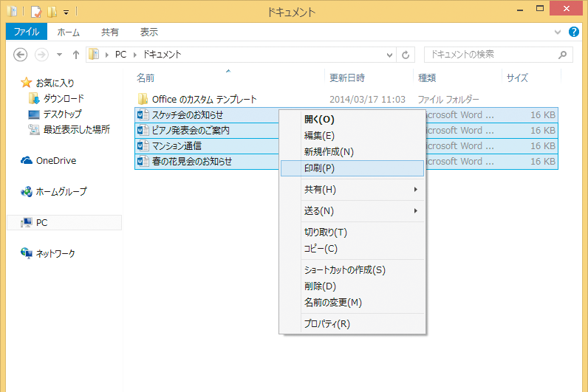Expand the ribbon using the chevron

point(558,32)
